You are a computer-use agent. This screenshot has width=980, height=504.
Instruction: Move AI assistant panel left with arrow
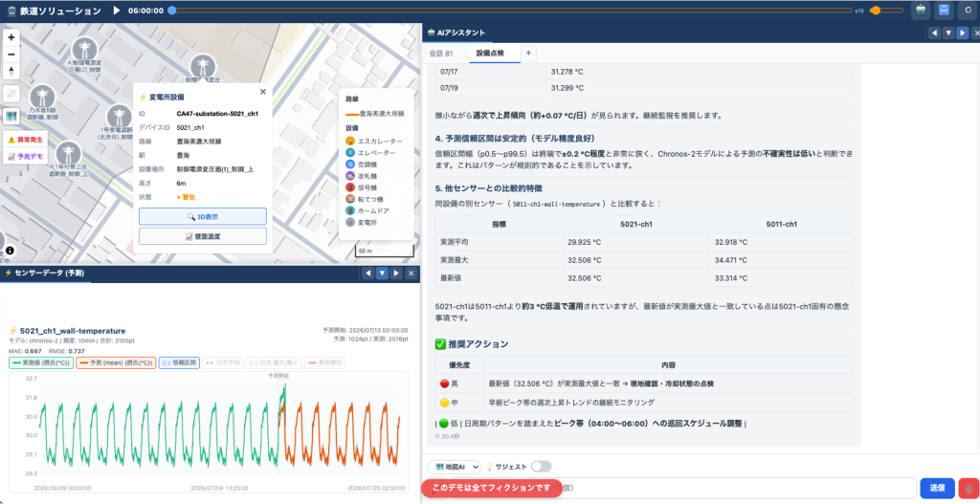(934, 33)
